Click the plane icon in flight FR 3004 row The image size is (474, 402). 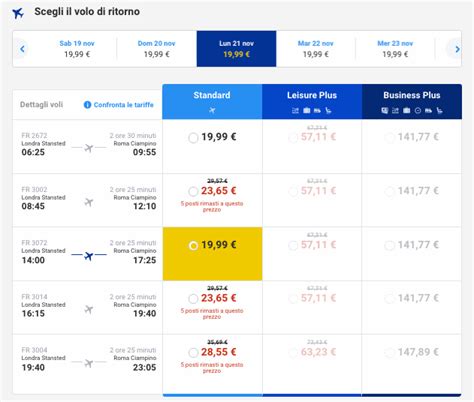pyautogui.click(x=89, y=363)
